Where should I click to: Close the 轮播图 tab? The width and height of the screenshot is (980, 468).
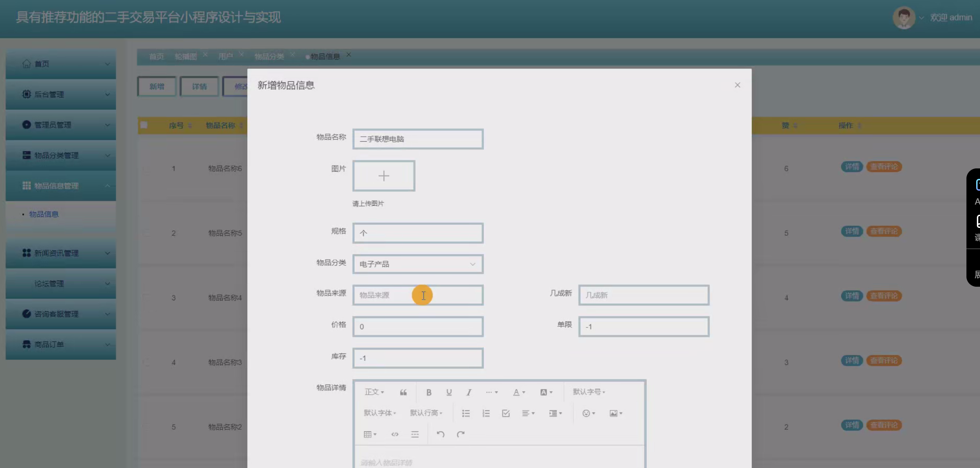tap(205, 54)
